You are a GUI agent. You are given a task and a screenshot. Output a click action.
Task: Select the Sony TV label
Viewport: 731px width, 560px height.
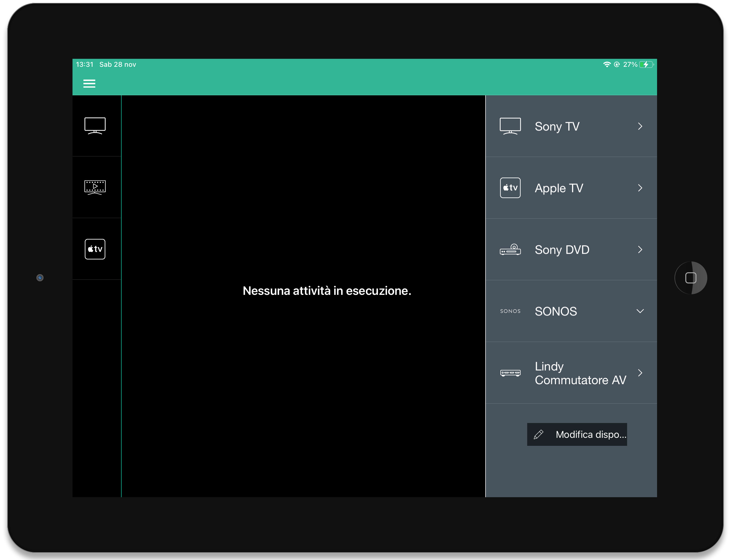(557, 126)
